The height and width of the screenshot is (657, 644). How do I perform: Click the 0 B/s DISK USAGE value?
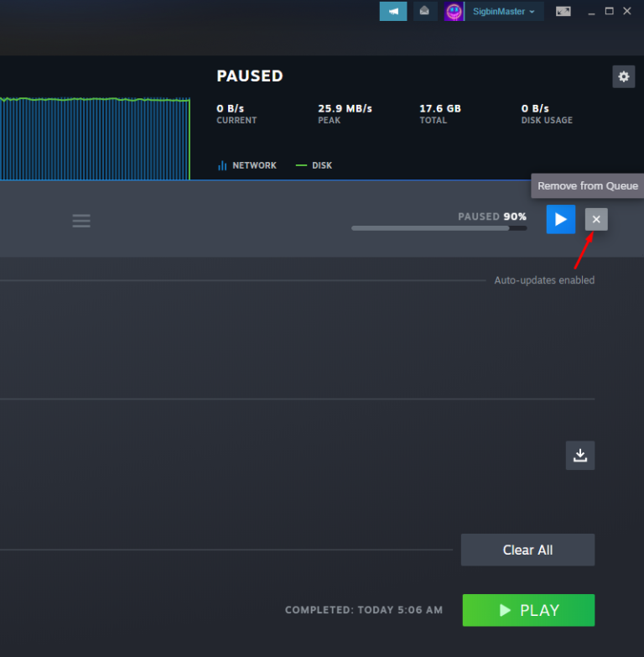(535, 108)
